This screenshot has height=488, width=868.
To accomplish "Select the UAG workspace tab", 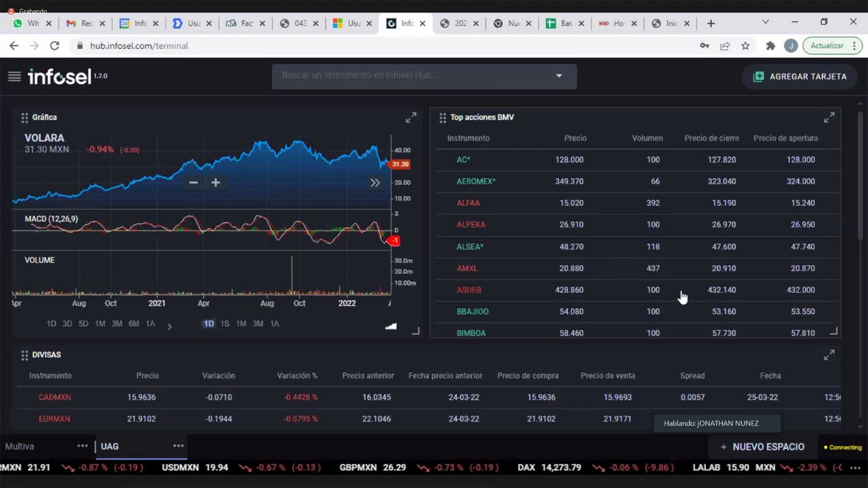I will (x=110, y=446).
